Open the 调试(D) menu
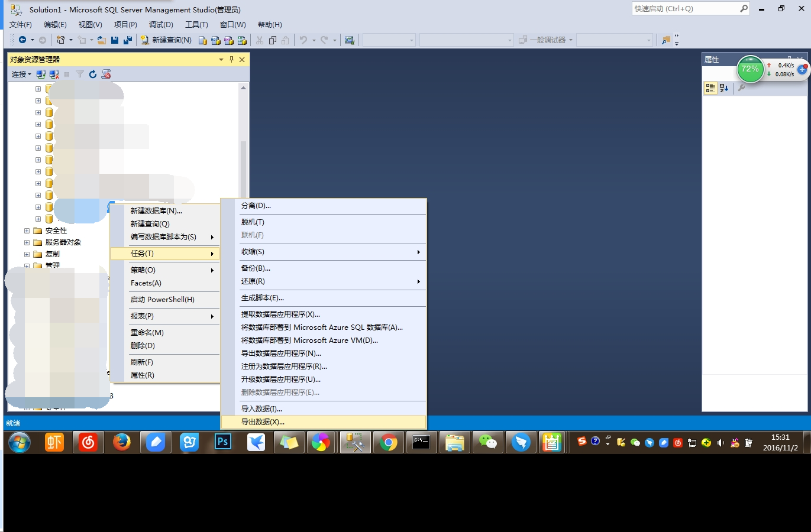 tap(161, 25)
